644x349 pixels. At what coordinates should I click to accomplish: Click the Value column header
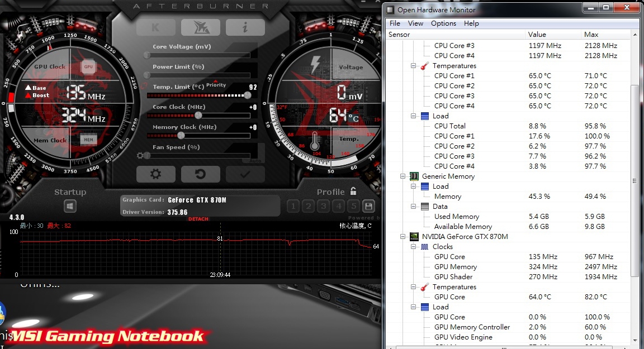coord(553,35)
